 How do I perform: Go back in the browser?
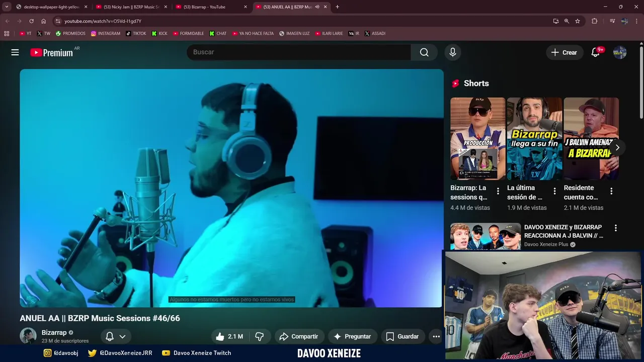tap(7, 21)
